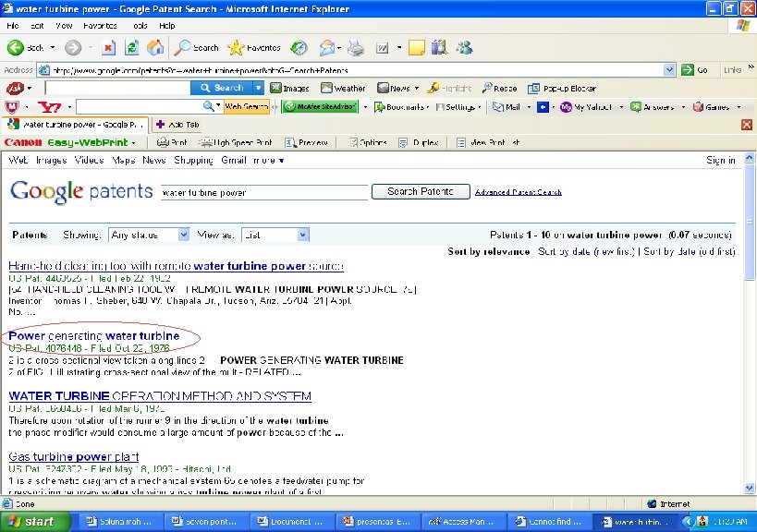Click the Windows Start button
The width and height of the screenshot is (757, 532).
point(35,522)
